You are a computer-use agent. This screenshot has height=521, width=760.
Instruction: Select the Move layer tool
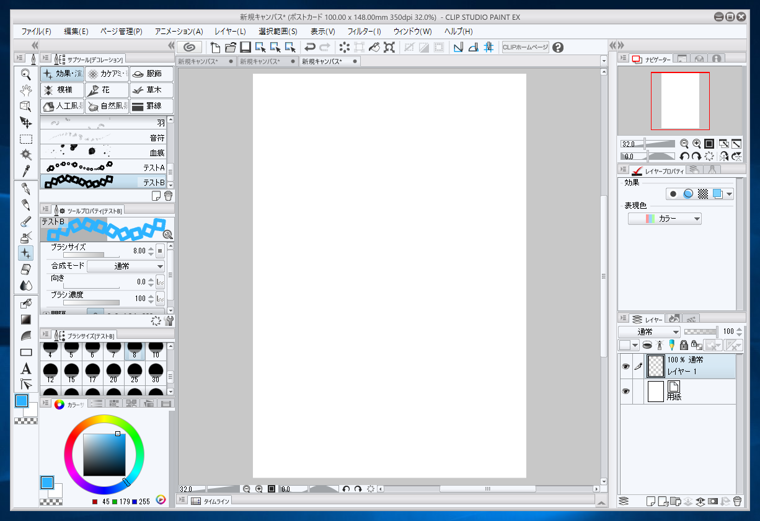(x=26, y=122)
